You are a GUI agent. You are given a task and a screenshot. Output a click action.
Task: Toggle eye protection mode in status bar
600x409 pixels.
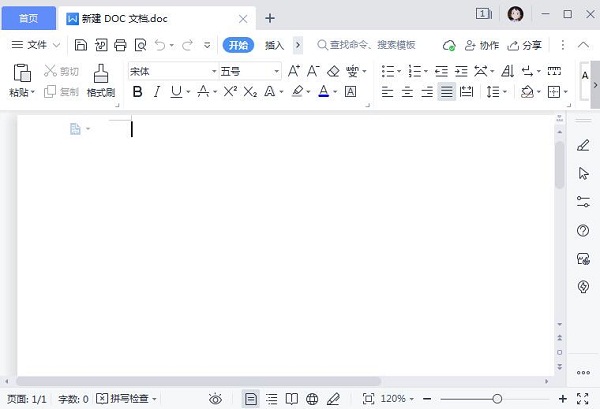(x=215, y=399)
